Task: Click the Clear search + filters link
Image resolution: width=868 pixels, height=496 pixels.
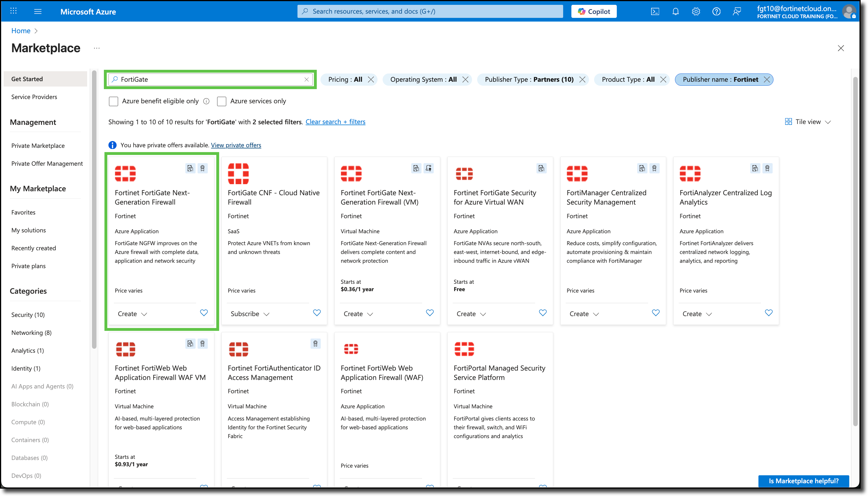Action: click(335, 122)
